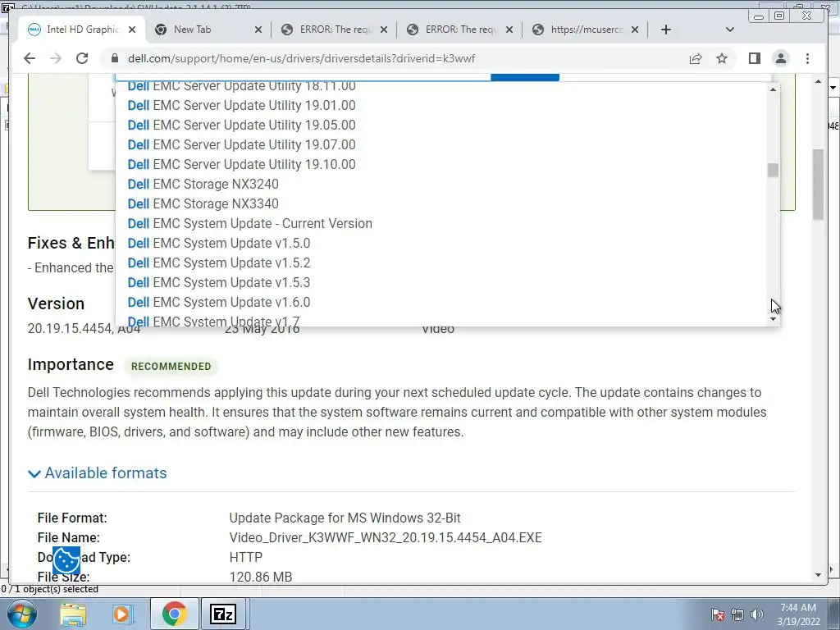
Task: Open Chrome three-dot menu
Action: tap(807, 58)
